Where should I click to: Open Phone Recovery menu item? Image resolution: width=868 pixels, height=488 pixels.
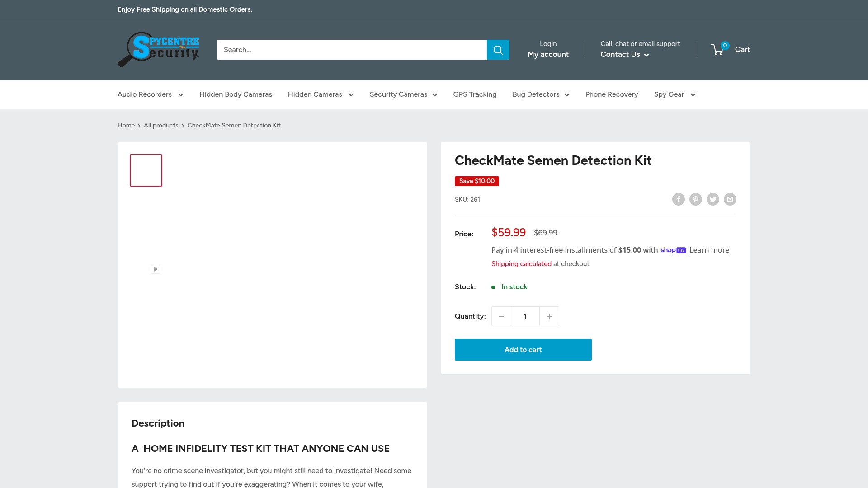click(x=612, y=94)
